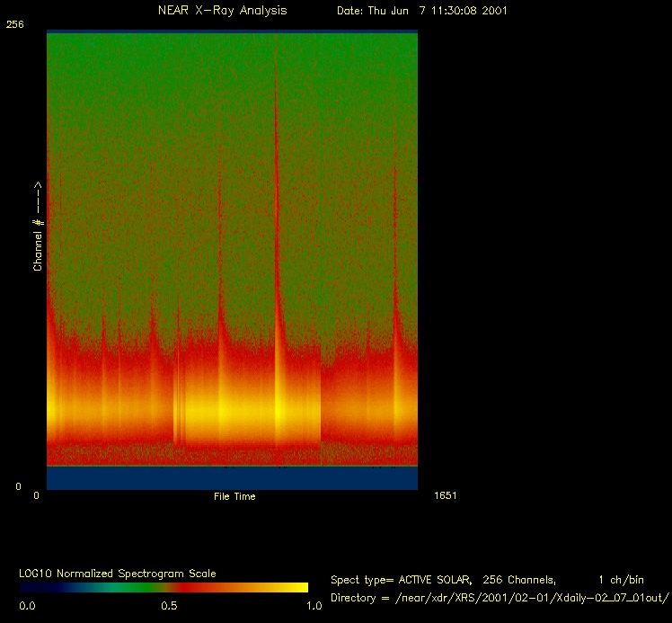Select the "Spect type= ACTIVE SOLAR" text
672x623 pixels.
tap(401, 580)
